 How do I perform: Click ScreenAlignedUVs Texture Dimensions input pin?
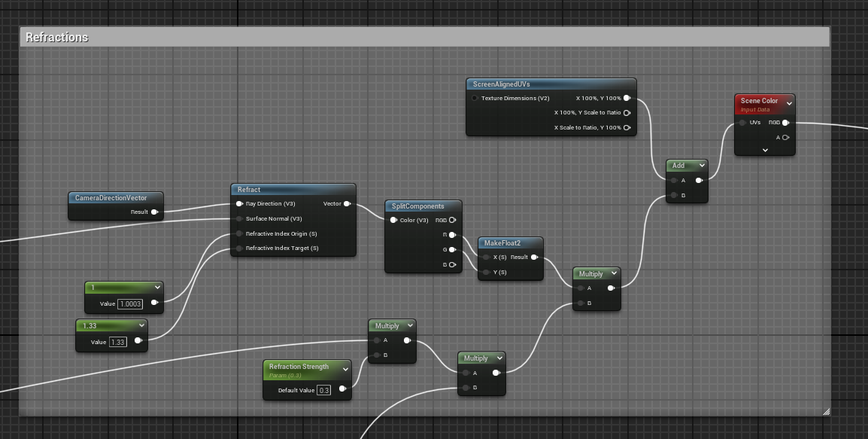[x=475, y=99]
